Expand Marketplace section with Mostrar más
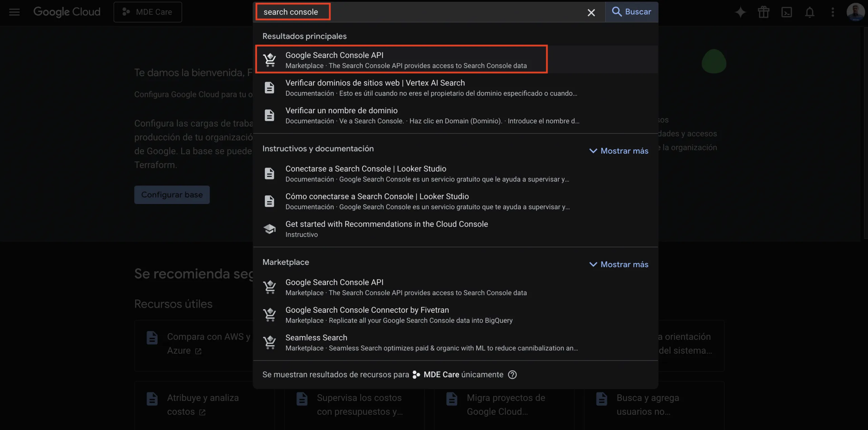This screenshot has width=868, height=430. tap(618, 265)
